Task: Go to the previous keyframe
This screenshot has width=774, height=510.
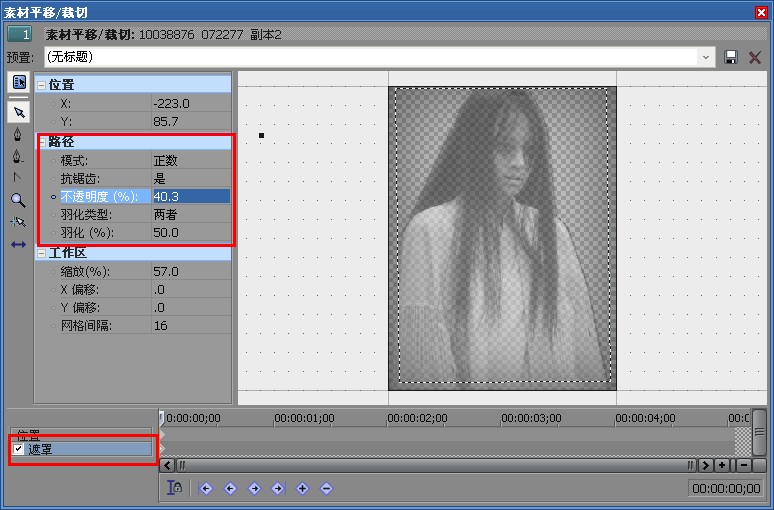Action: (230, 488)
